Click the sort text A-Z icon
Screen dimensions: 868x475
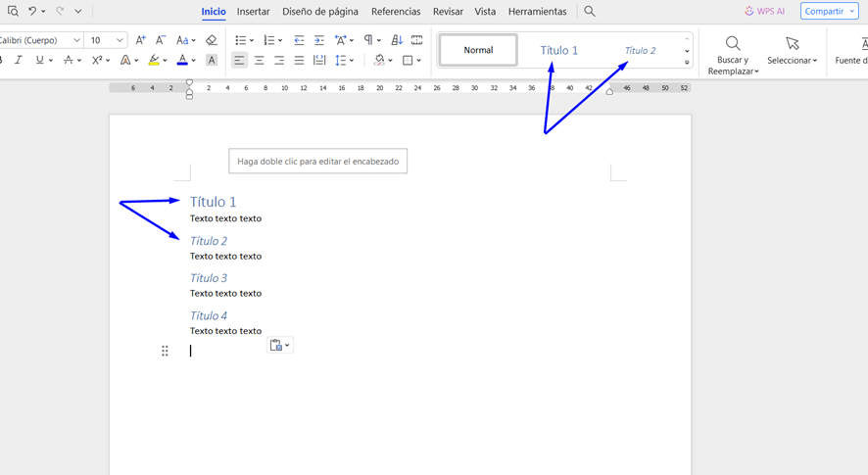(x=397, y=40)
